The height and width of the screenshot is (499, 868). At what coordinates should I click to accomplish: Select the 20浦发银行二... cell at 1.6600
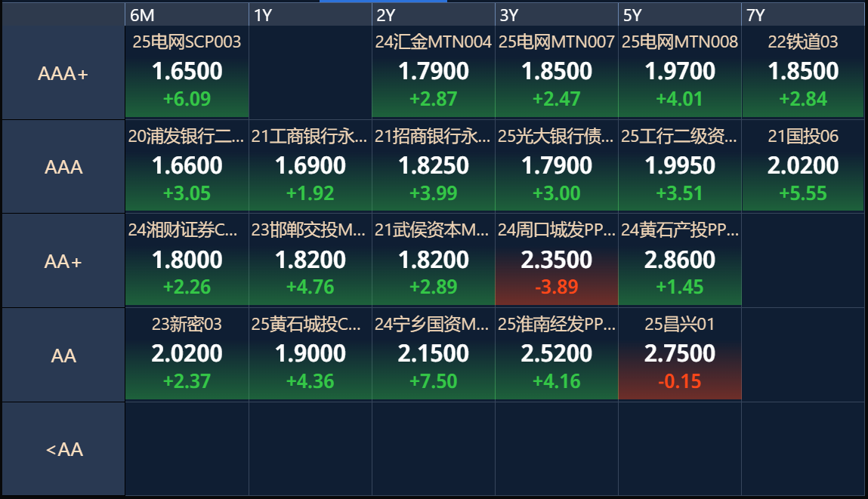(x=187, y=166)
